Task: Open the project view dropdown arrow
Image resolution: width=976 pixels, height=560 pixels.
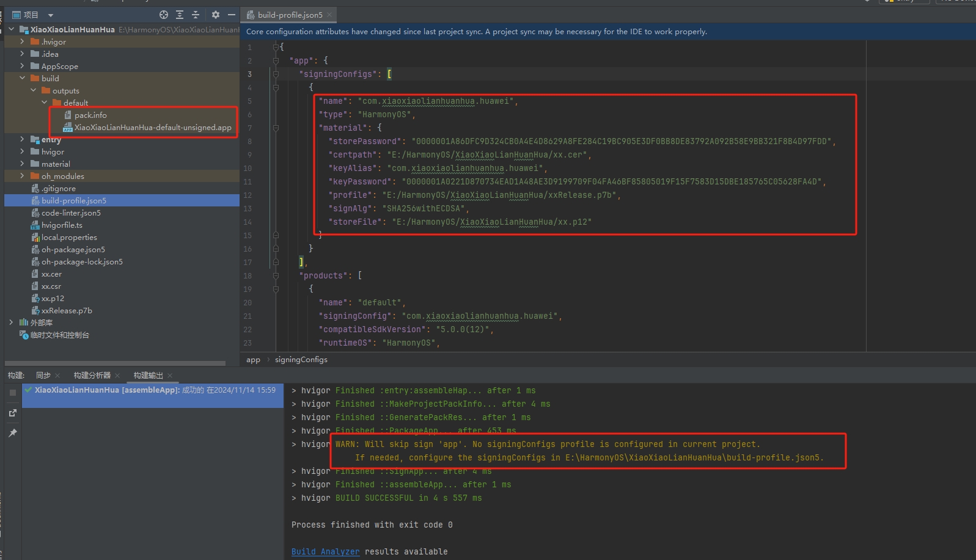Action: [51, 15]
